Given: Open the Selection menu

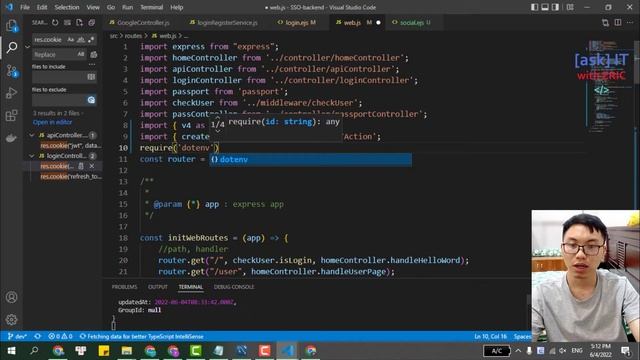Looking at the screenshot, I should pos(67,7).
